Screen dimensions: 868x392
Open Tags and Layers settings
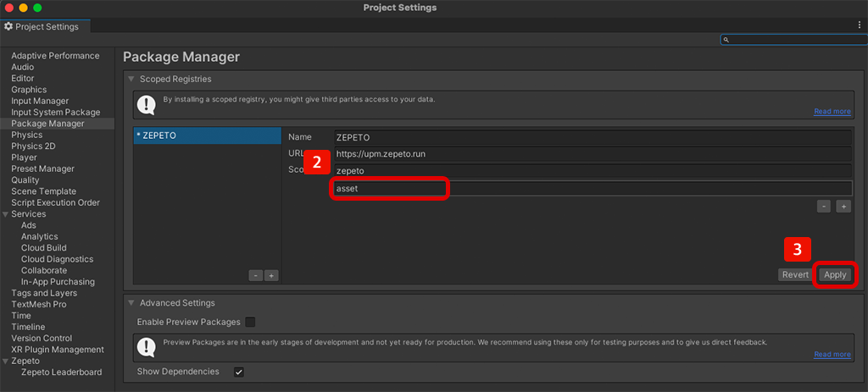[44, 293]
